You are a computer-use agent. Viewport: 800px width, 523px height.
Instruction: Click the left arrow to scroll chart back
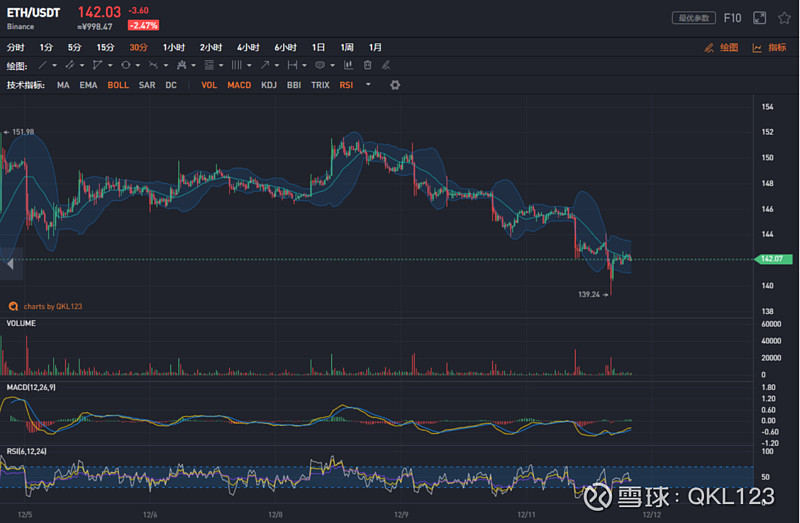point(10,264)
